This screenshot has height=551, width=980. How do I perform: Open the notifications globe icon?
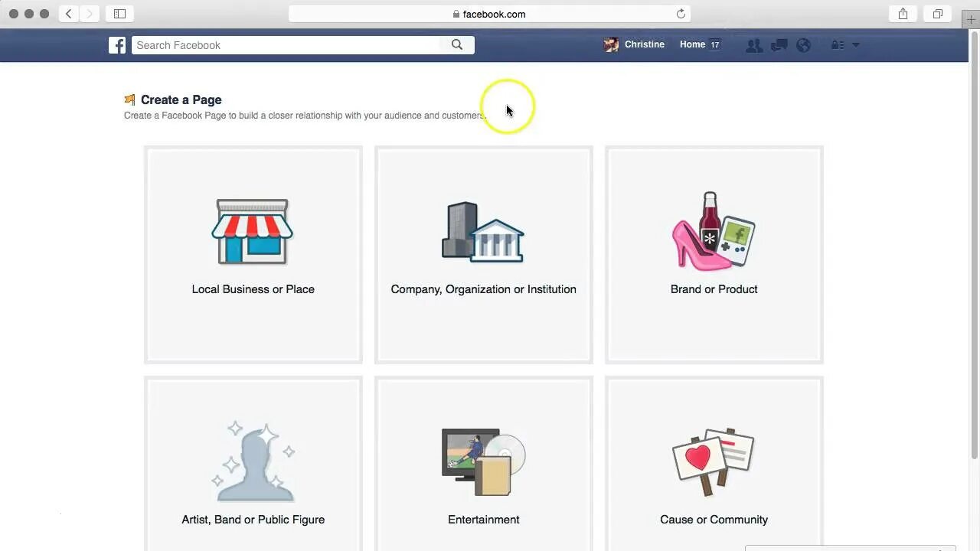(x=803, y=45)
